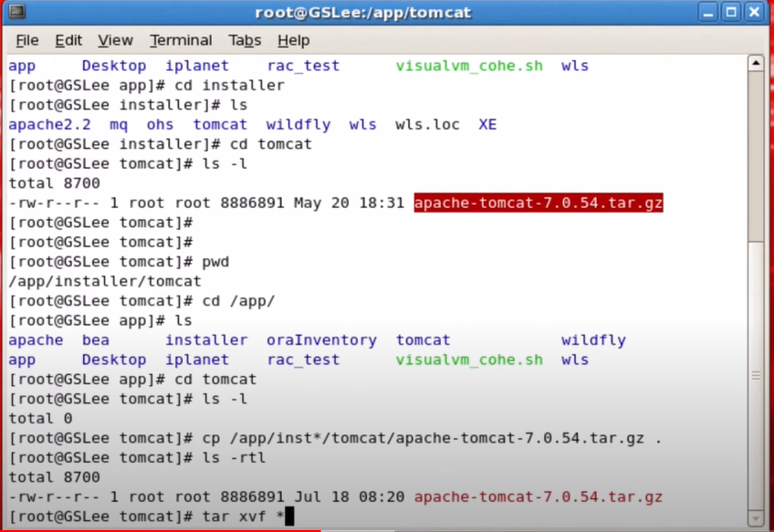Image resolution: width=774 pixels, height=532 pixels.
Task: Open the Help menu
Action: click(x=293, y=40)
